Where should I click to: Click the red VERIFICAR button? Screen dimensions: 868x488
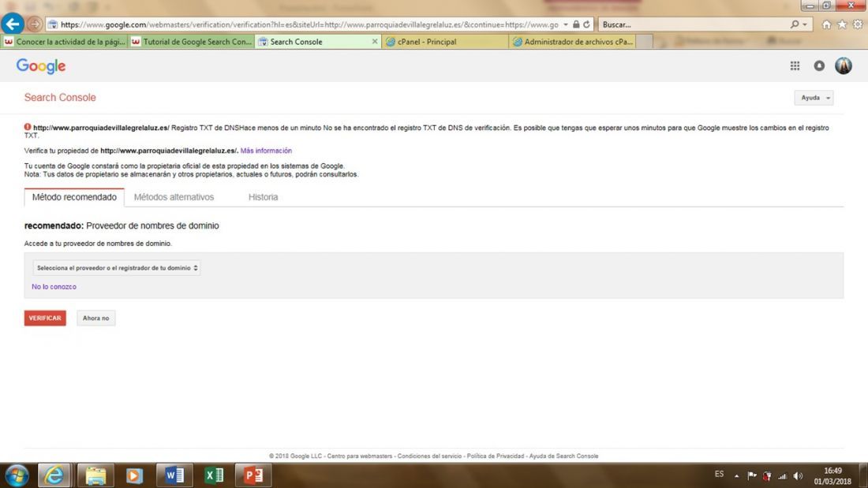click(x=45, y=319)
